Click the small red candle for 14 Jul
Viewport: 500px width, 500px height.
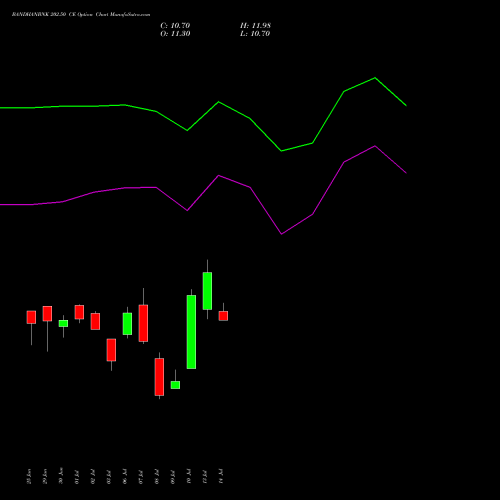[x=223, y=316]
